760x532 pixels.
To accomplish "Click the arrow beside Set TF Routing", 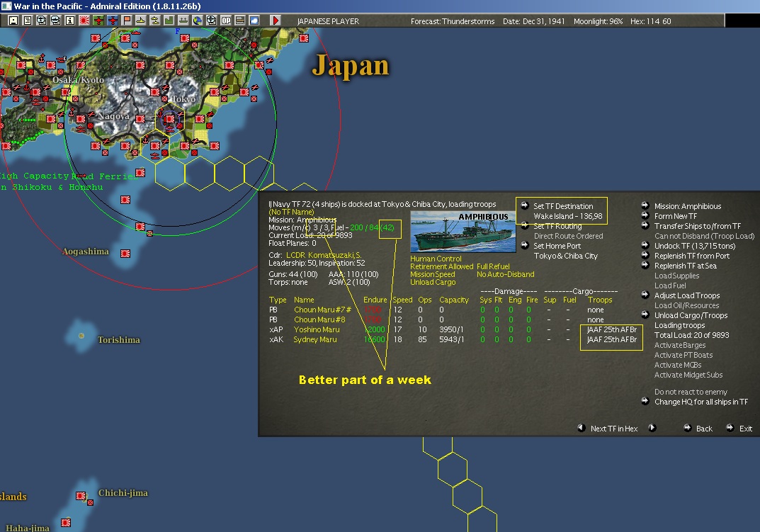I will [x=524, y=225].
